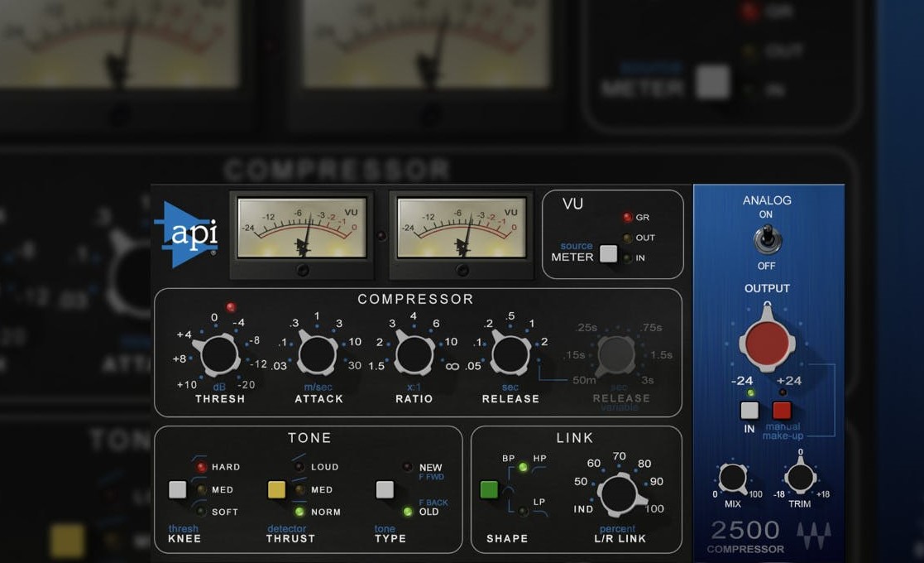Enable the red manual make-up button
The image size is (924, 563).
782,411
